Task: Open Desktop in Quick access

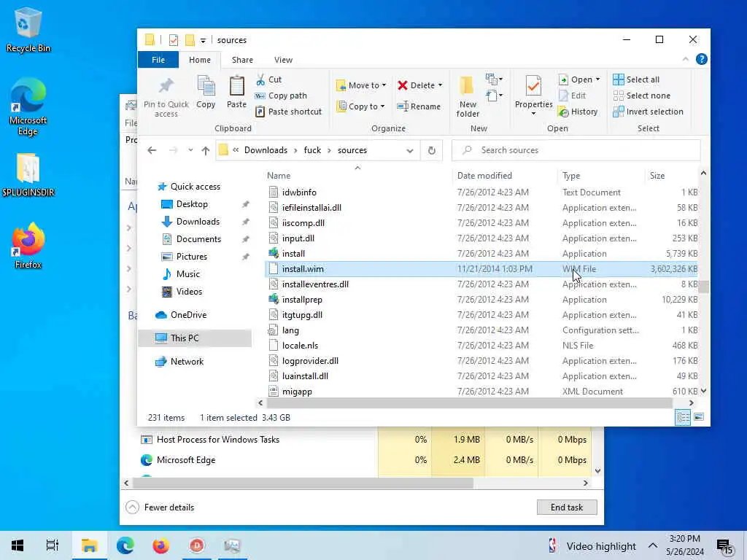Action: coord(192,204)
